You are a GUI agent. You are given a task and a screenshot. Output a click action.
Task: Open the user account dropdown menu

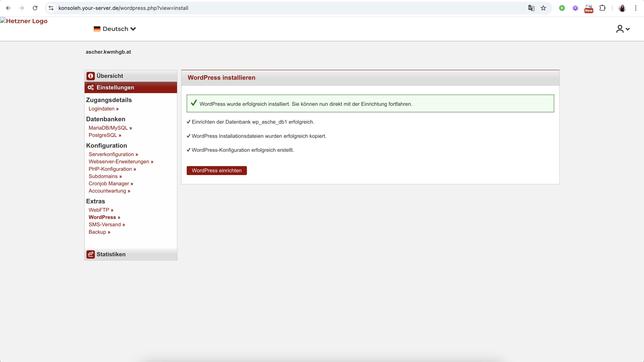pos(623,29)
